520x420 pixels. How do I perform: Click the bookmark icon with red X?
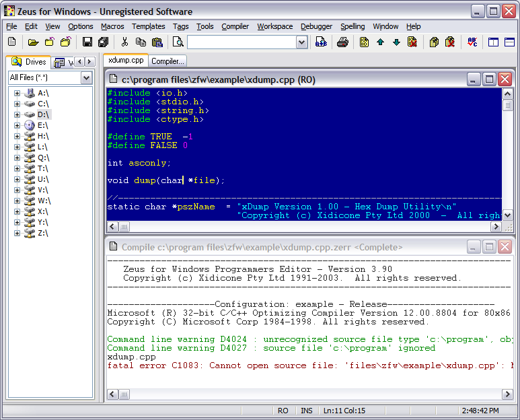pyautogui.click(x=412, y=42)
